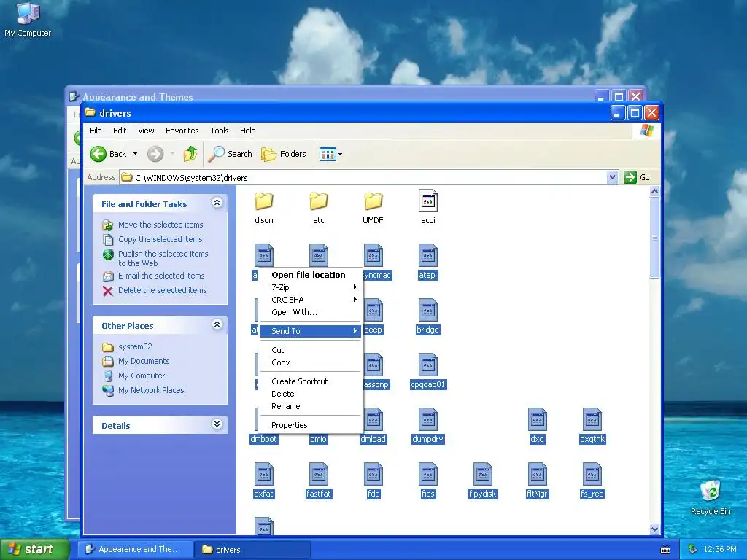Open the Send To submenu
Viewport: 747px width, 560px height.
pos(310,331)
